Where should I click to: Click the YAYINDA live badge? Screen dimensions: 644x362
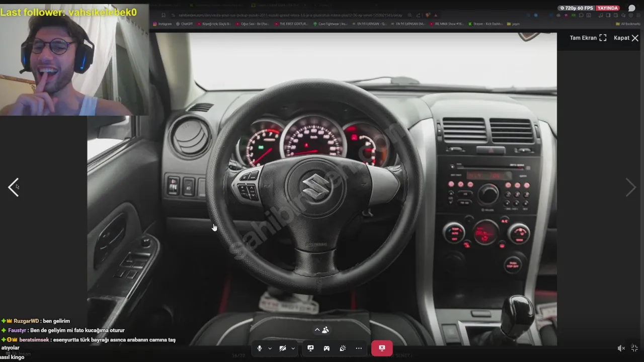click(608, 8)
